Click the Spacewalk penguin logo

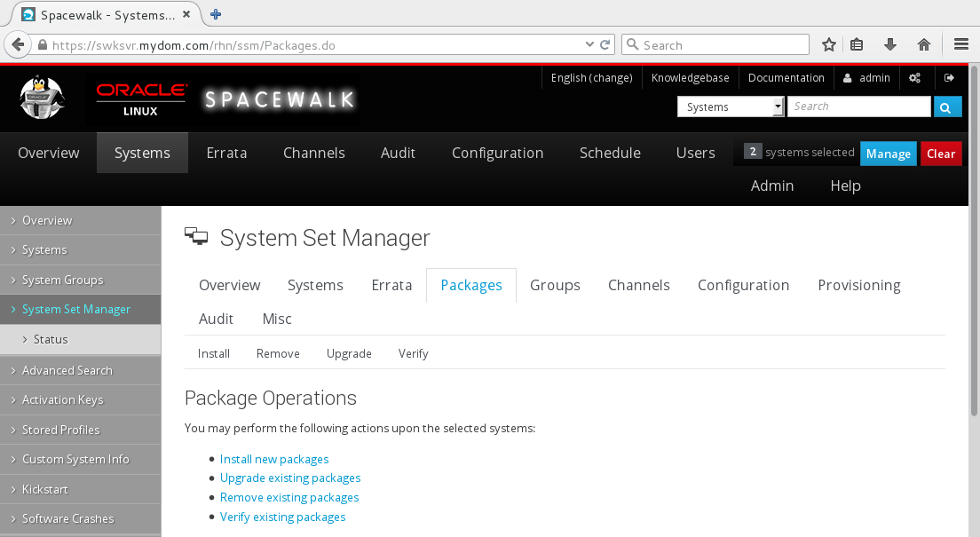42,98
